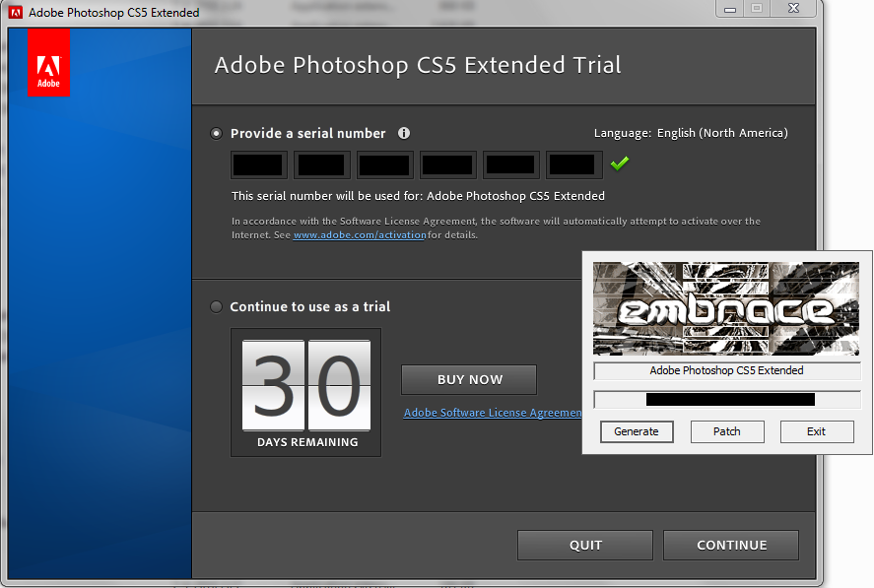Click the first serial number field

pos(258,164)
